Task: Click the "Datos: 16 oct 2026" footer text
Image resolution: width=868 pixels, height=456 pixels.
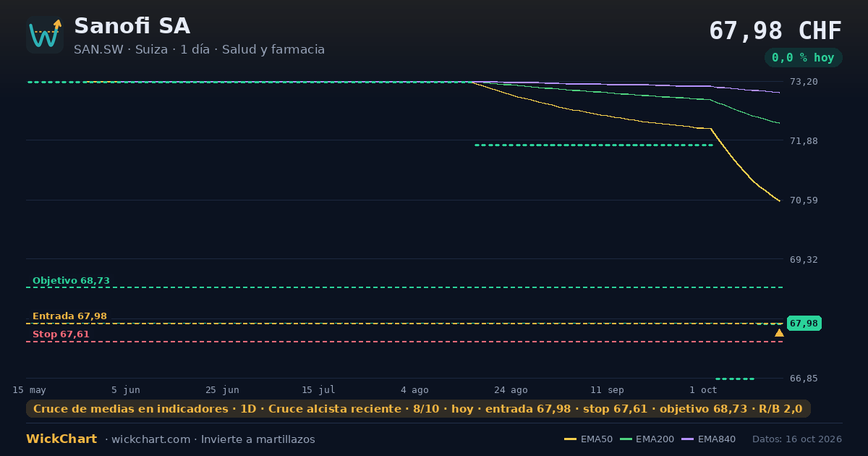Action: [x=797, y=439]
